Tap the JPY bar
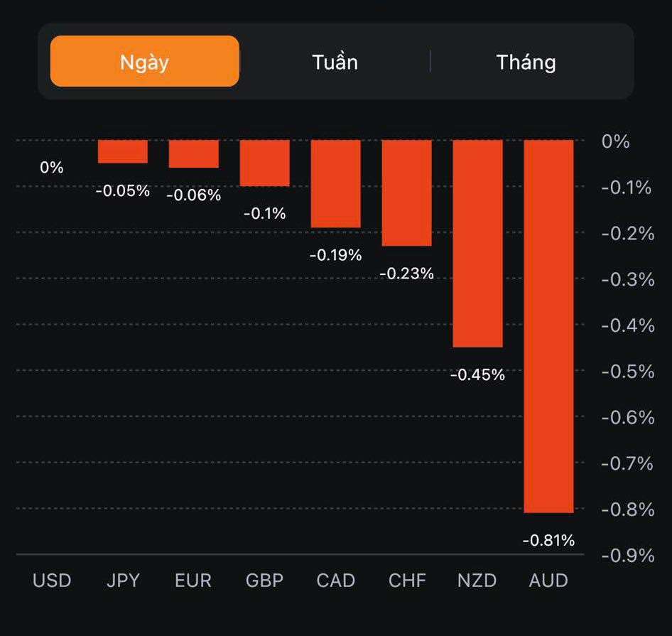This screenshot has height=636, width=672. coord(123,151)
